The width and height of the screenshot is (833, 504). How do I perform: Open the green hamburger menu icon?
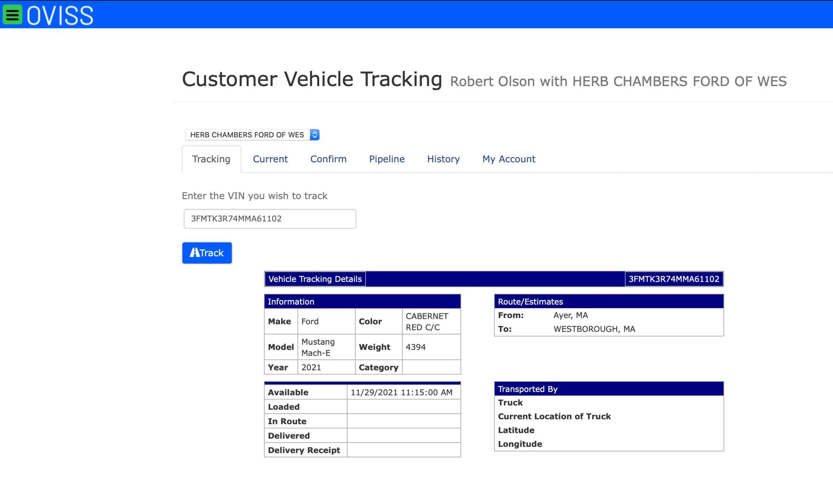[12, 15]
